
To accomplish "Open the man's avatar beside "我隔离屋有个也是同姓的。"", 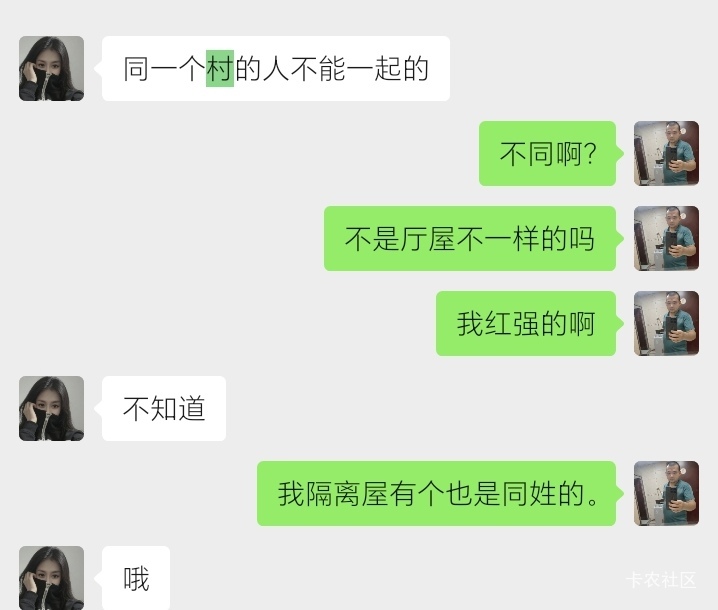I will (x=666, y=493).
